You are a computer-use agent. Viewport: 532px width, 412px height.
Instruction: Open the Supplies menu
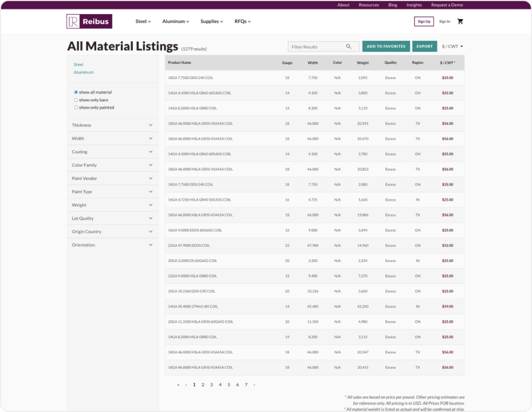[212, 21]
